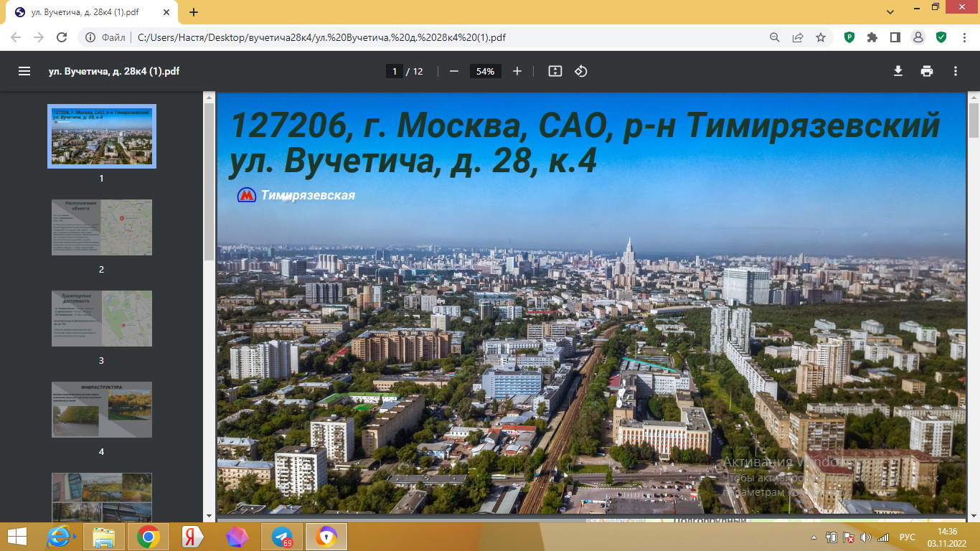Open page 2 thumbnail in the sidebar
The image size is (980, 551).
pos(102,227)
